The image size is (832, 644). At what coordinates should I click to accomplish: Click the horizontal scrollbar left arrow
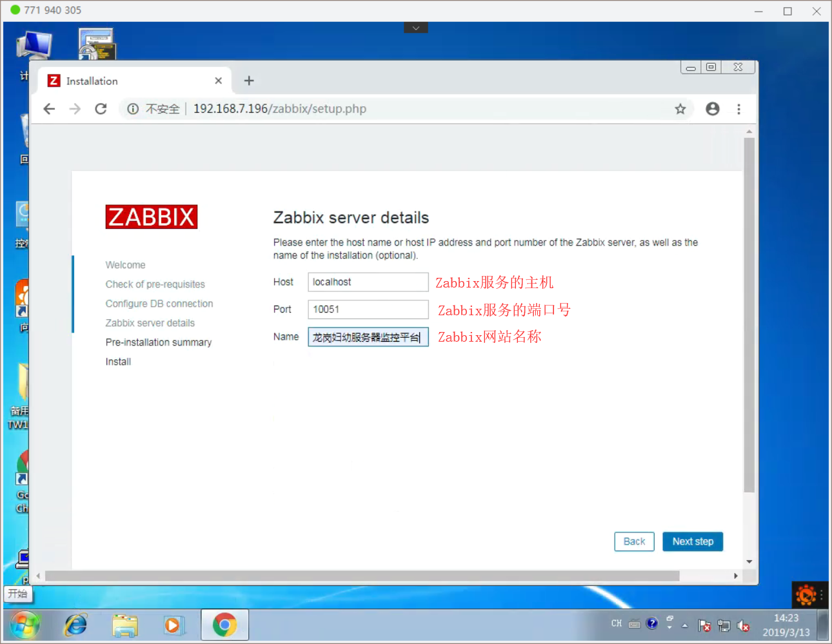pos(39,576)
